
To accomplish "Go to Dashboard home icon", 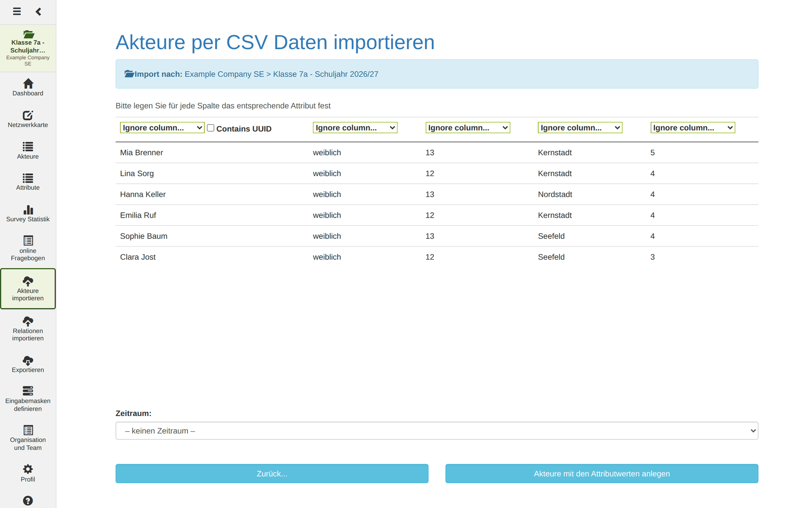I will (28, 84).
